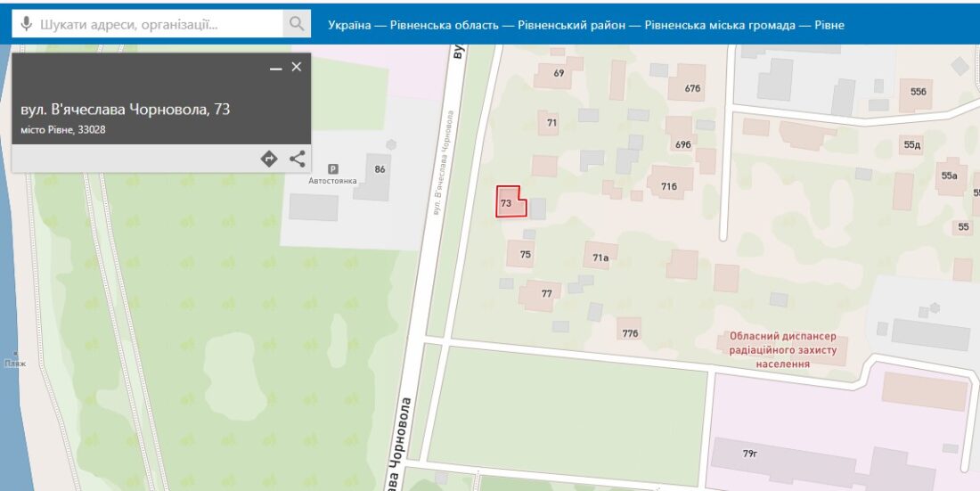Select the highlighted building 73 on map

point(508,203)
